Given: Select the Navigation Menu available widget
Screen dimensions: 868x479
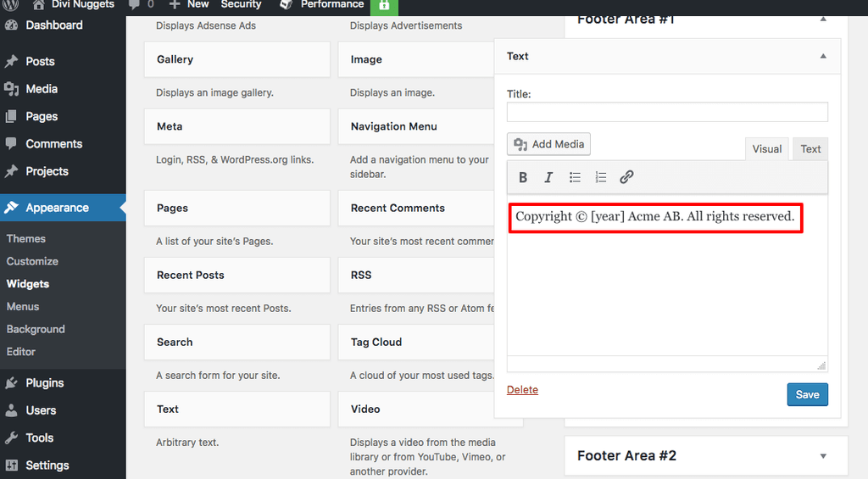Looking at the screenshot, I should point(416,126).
